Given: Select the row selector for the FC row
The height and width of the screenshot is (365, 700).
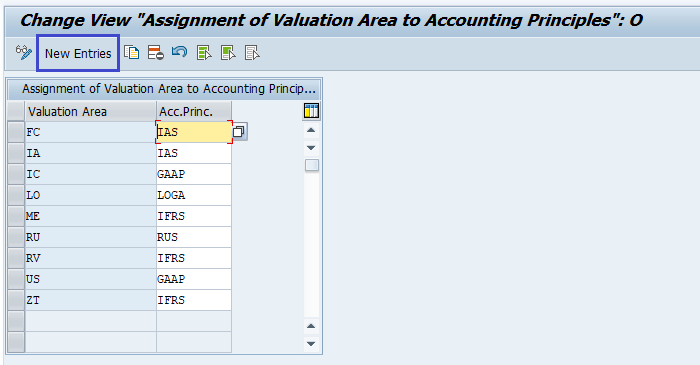Looking at the screenshot, I should click(16, 132).
